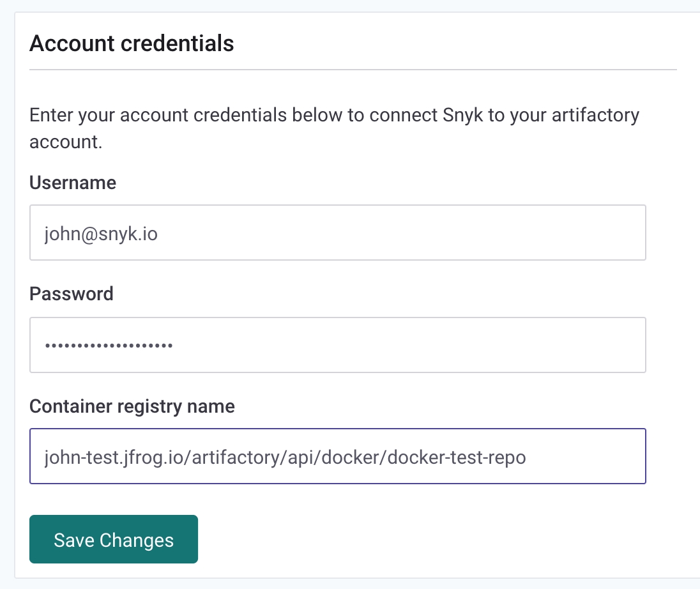Click the Password label text
Screen dimensions: 700x589
pyautogui.click(x=72, y=294)
